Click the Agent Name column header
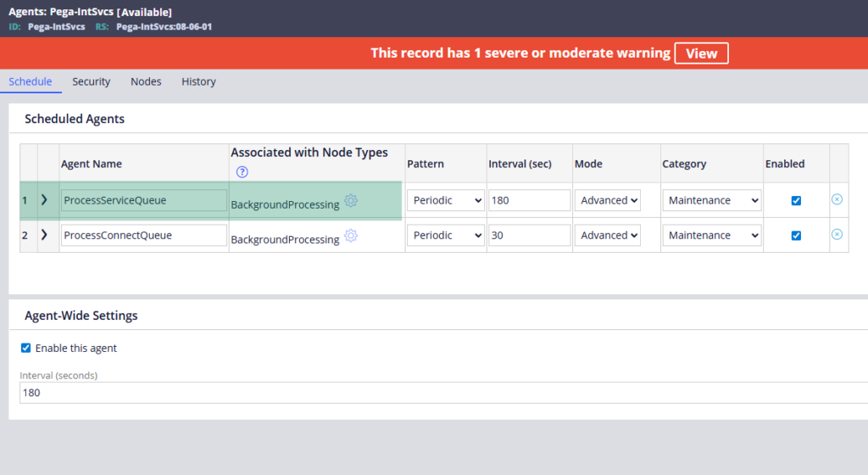868x475 pixels. click(92, 164)
